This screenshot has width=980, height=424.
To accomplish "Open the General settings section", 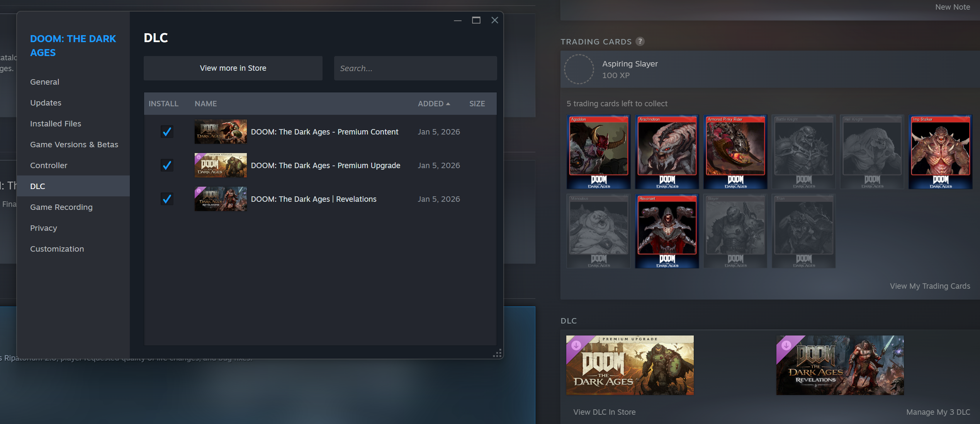I will click(x=73, y=82).
